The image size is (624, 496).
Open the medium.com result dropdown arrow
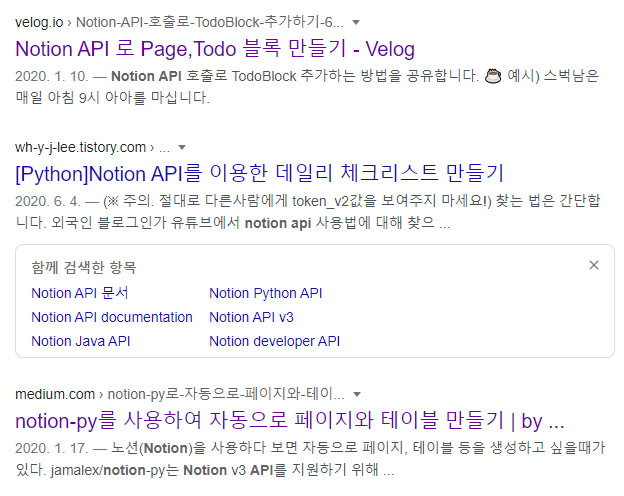[357, 394]
